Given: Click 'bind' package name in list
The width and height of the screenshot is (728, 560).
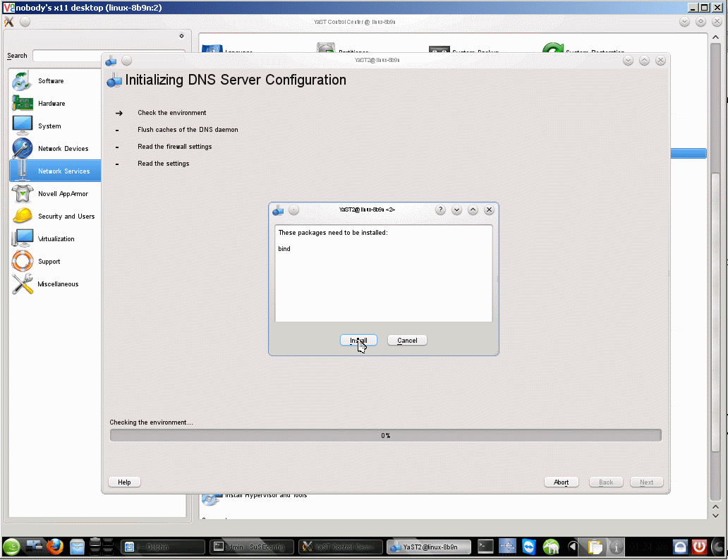Looking at the screenshot, I should tap(284, 249).
